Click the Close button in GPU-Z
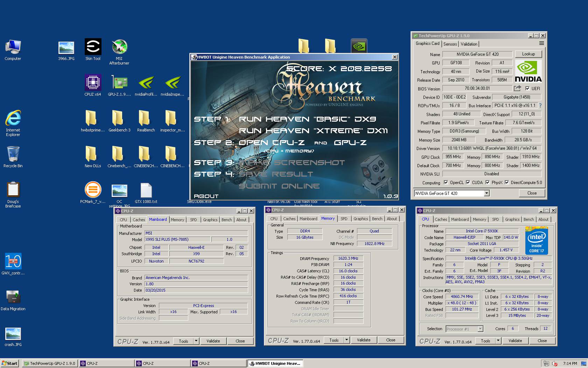The width and height of the screenshot is (588, 368). (532, 193)
